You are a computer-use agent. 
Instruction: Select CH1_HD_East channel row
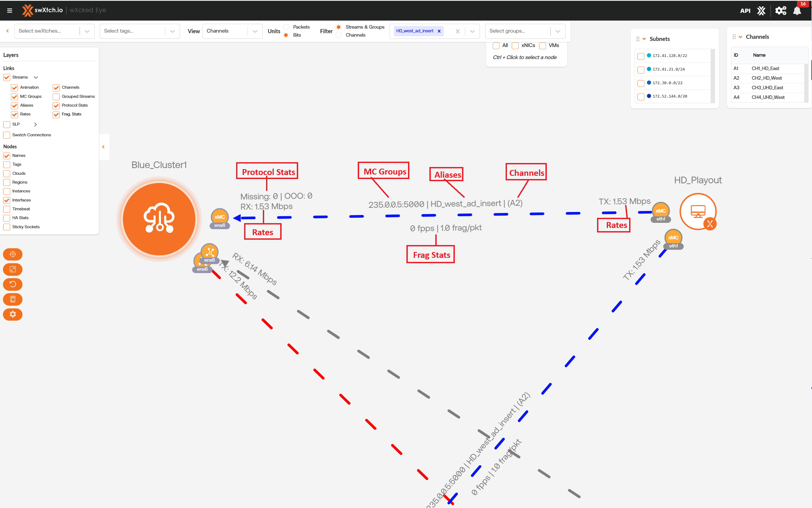pos(765,68)
